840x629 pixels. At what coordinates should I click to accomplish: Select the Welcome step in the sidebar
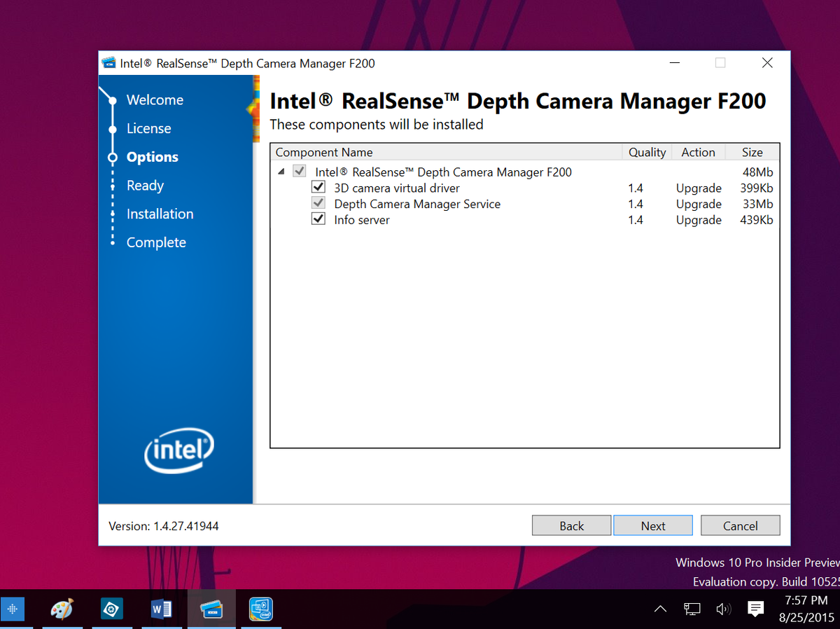[155, 99]
